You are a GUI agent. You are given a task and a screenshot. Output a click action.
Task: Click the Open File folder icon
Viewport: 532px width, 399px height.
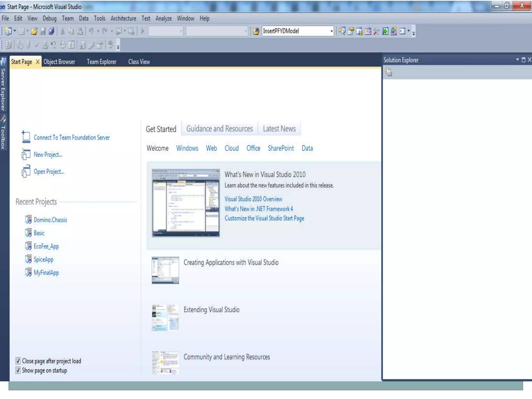(x=34, y=31)
